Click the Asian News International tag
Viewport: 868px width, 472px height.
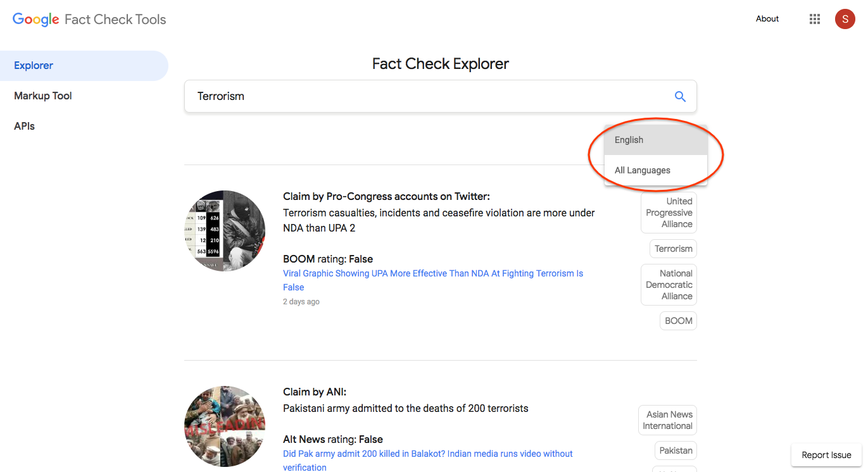click(x=667, y=420)
